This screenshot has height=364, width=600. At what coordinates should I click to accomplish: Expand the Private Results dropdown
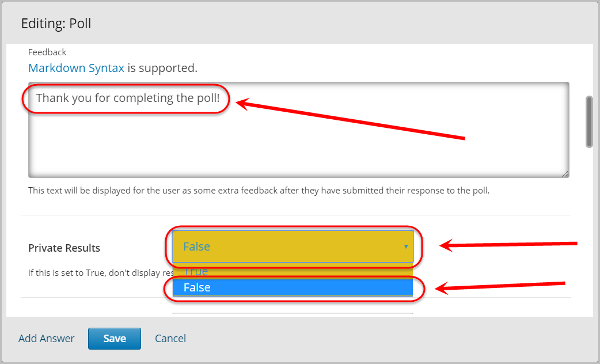293,247
